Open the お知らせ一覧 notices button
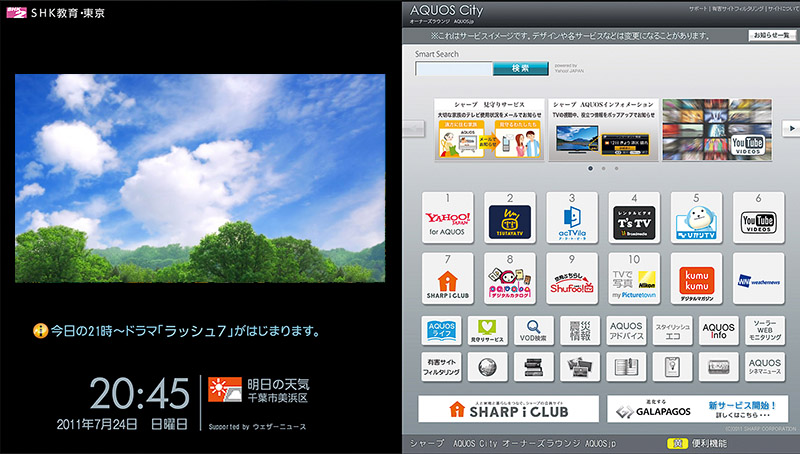Viewport: 800px width, 454px height. [x=772, y=35]
